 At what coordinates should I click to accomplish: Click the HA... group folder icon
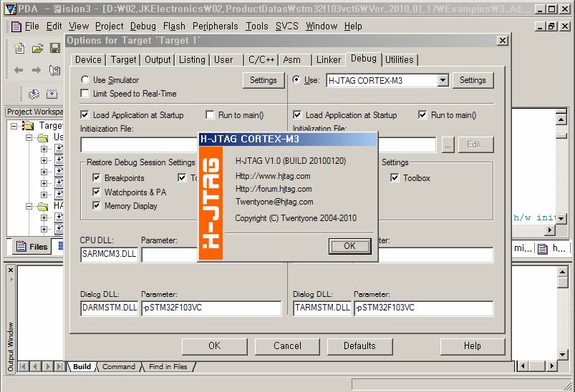42,206
